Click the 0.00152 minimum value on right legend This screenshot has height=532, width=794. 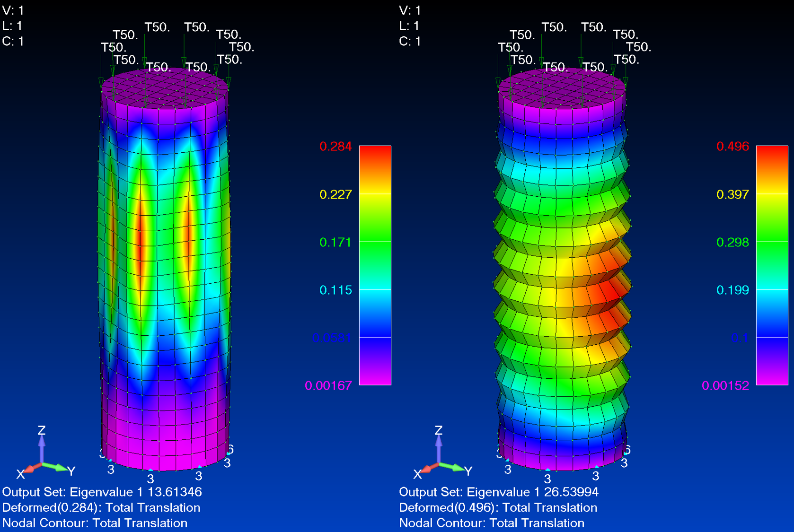[727, 386]
